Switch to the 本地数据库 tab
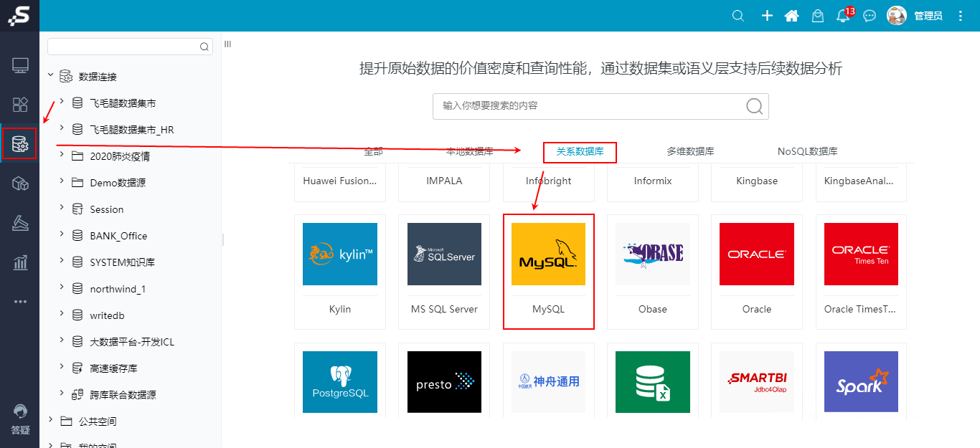This screenshot has height=448, width=980. (470, 151)
